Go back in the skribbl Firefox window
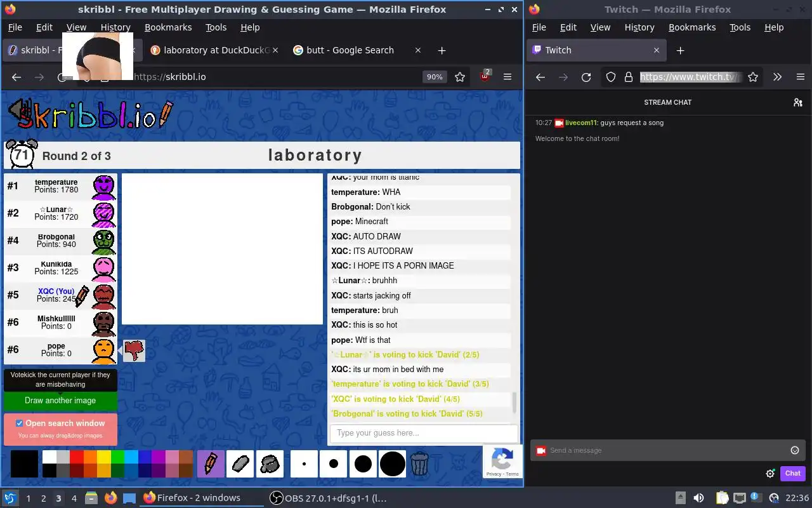812x508 pixels. point(16,77)
